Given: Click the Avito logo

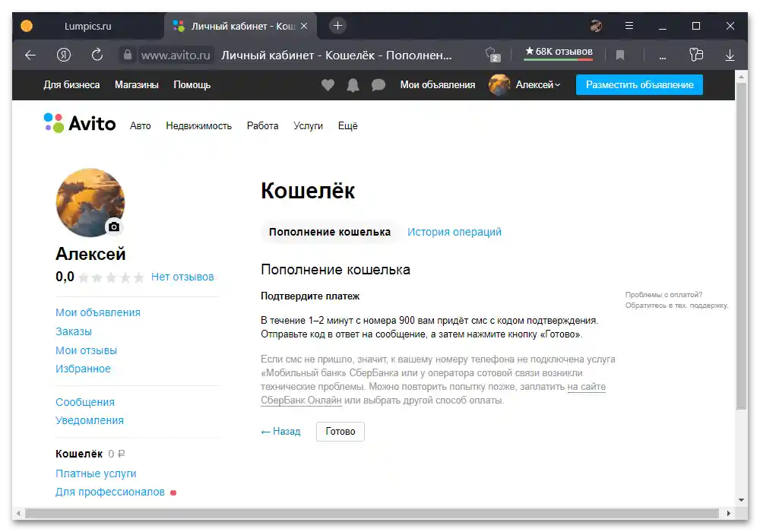Looking at the screenshot, I should [80, 124].
